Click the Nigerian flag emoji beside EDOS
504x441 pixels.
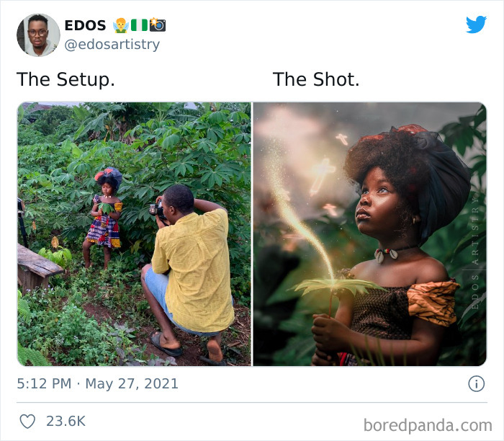[x=138, y=25]
